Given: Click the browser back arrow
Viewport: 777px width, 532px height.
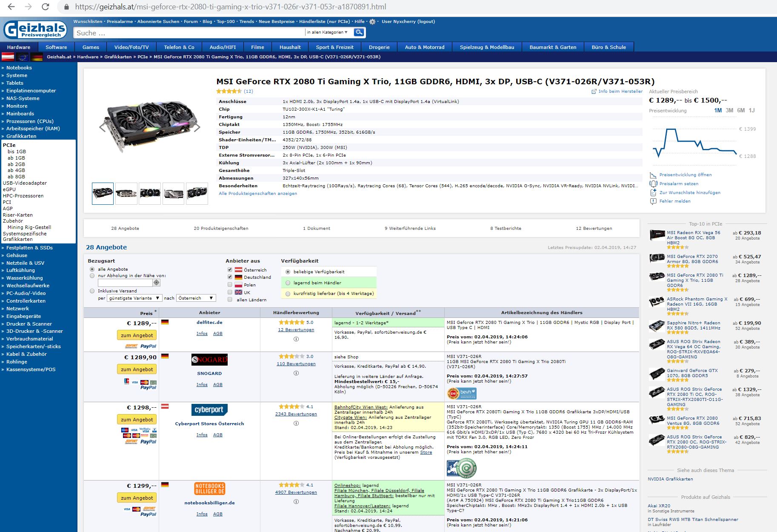Looking at the screenshot, I should pos(11,7).
